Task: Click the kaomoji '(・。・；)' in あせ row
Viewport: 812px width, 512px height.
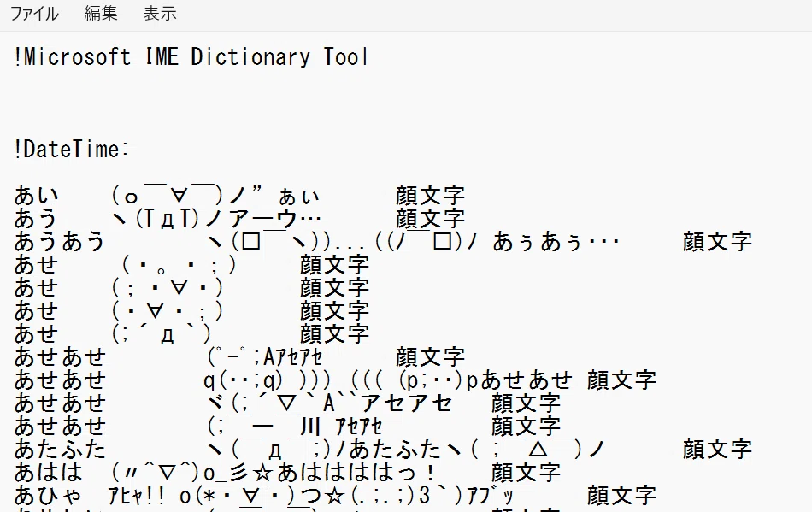Action: click(179, 265)
